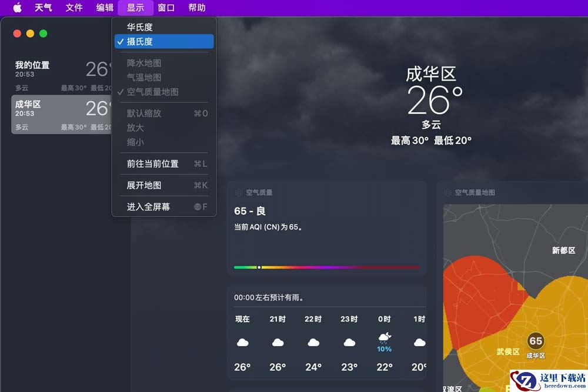Click the 22° temperature at 0时

(385, 367)
